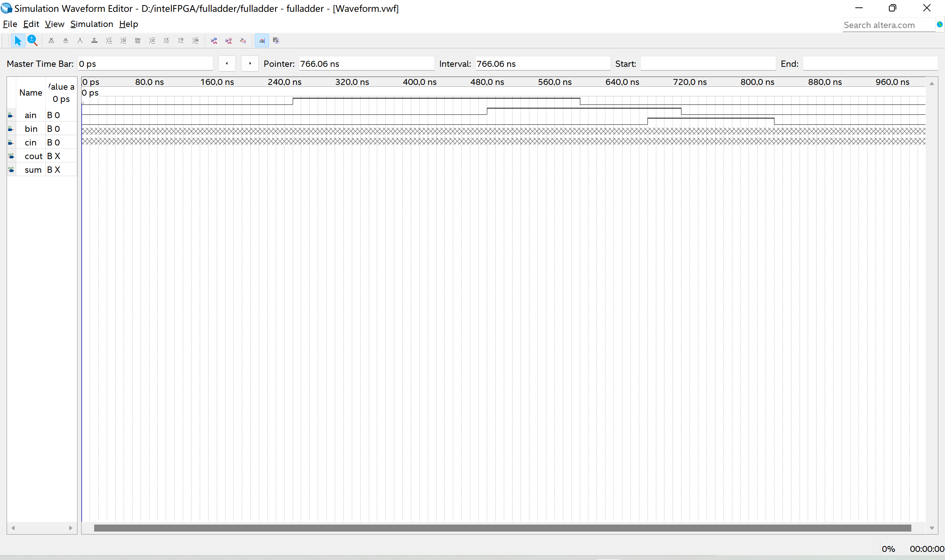945x560 pixels.
Task: Select the cout signal row
Action: tap(42, 156)
